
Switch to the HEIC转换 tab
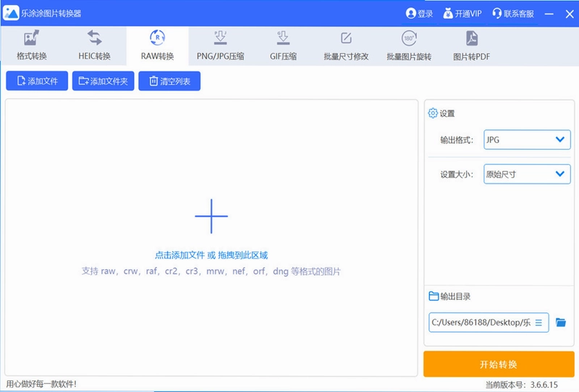95,46
